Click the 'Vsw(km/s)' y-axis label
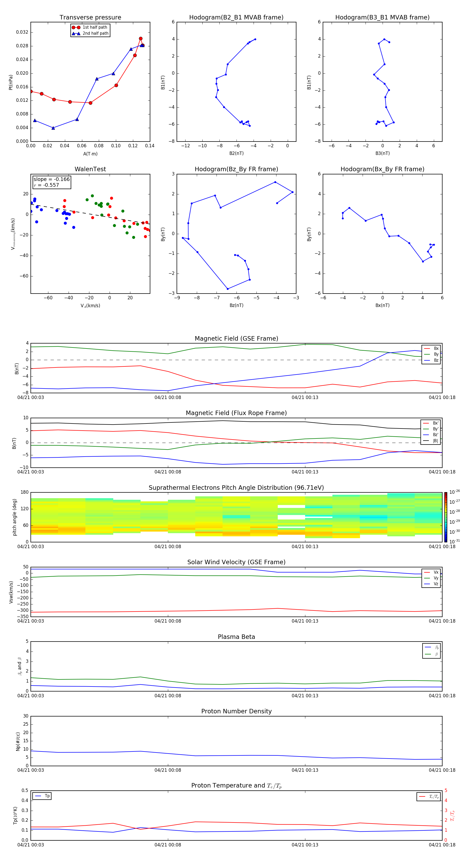The image size is (473, 868). pyautogui.click(x=11, y=592)
